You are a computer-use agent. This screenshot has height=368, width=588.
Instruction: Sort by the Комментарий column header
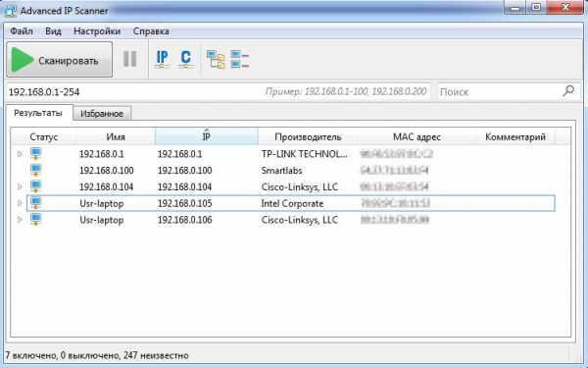[515, 137]
